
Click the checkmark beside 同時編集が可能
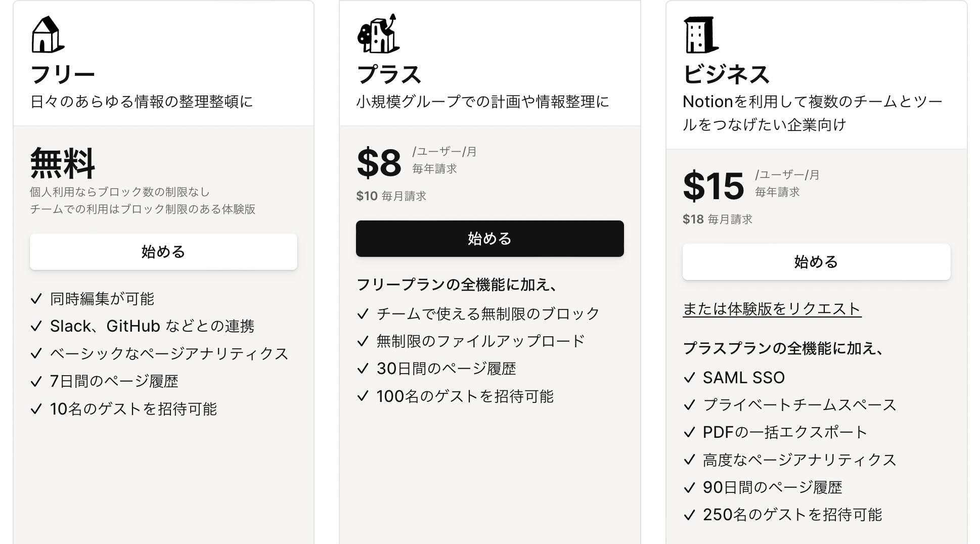(x=36, y=299)
